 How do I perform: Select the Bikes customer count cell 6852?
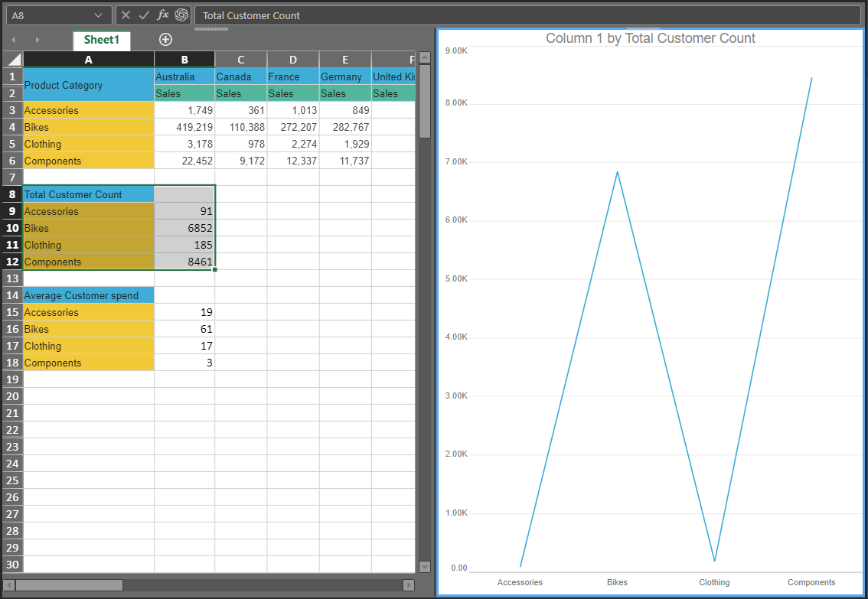pyautogui.click(x=184, y=228)
